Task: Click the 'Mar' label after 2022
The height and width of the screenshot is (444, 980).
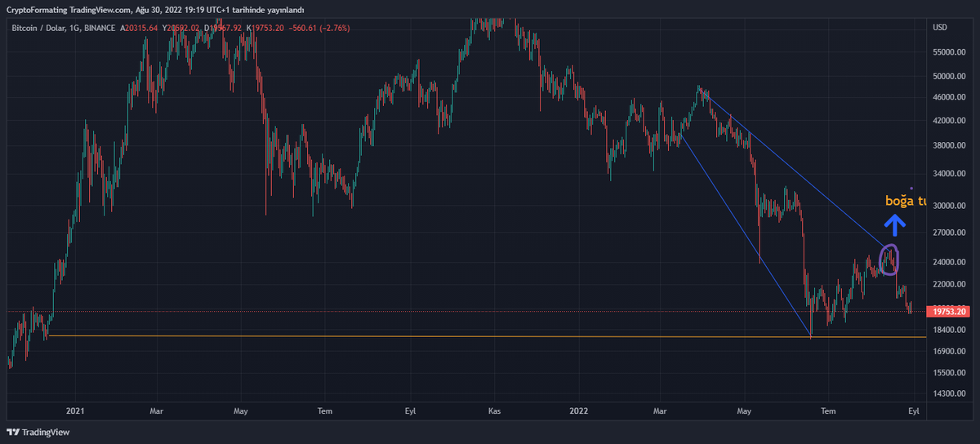Action: point(661,411)
